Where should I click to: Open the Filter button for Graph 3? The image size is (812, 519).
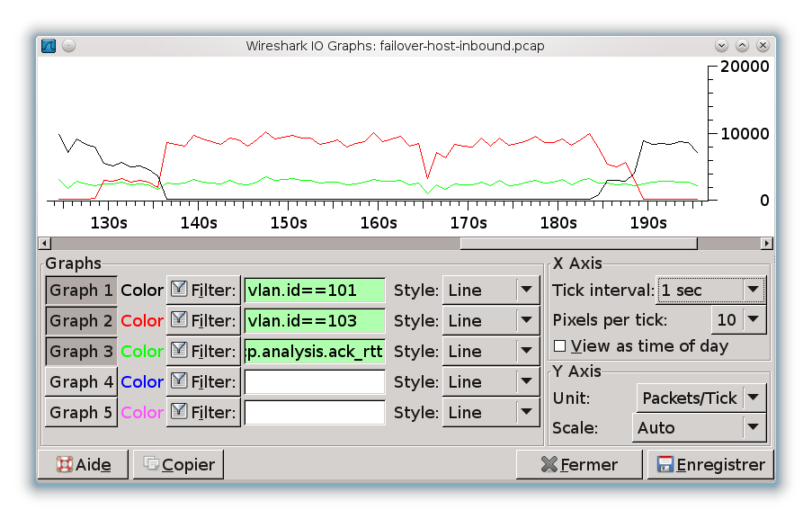pos(203,351)
